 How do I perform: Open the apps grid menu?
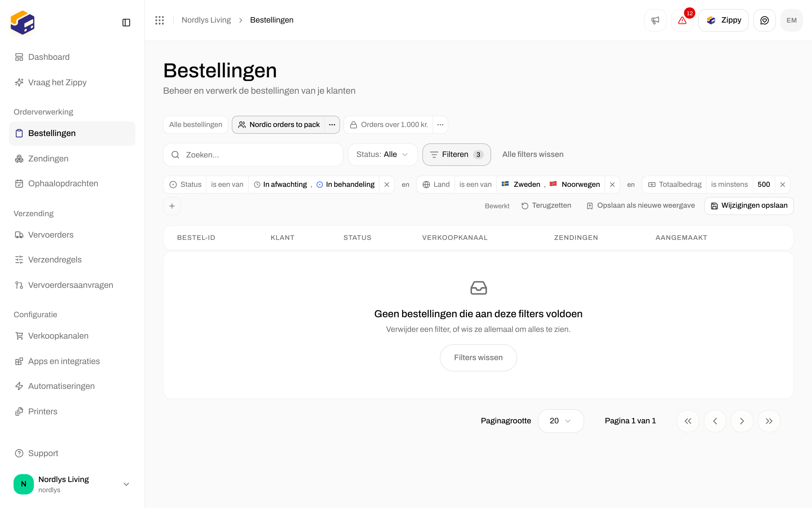click(x=160, y=20)
